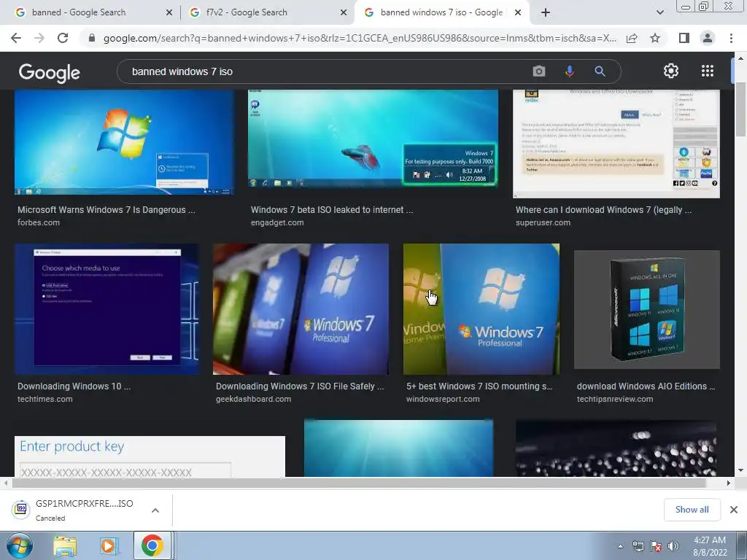
Task: Show all downloads
Action: pos(692,510)
